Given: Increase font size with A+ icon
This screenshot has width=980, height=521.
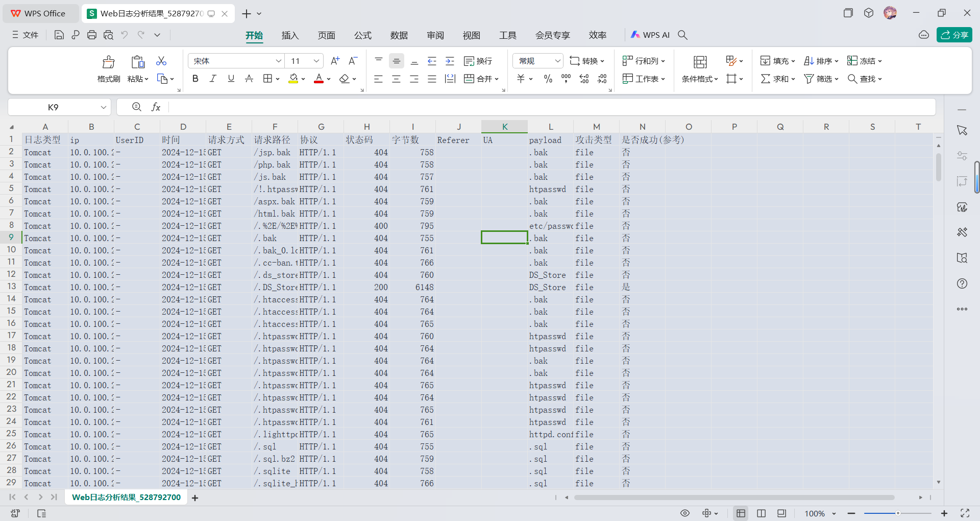Looking at the screenshot, I should point(335,61).
